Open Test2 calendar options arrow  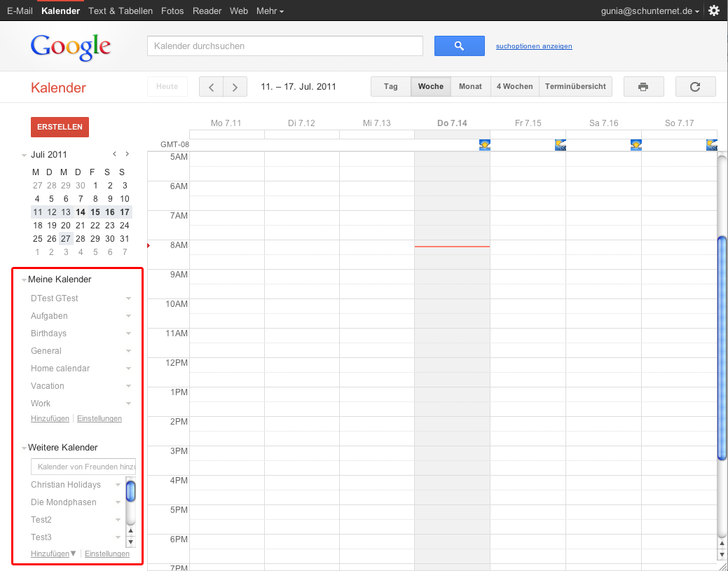pyautogui.click(x=118, y=520)
